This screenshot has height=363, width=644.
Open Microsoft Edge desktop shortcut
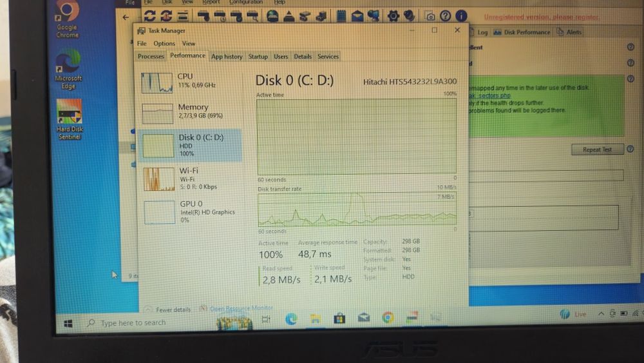[x=68, y=70]
